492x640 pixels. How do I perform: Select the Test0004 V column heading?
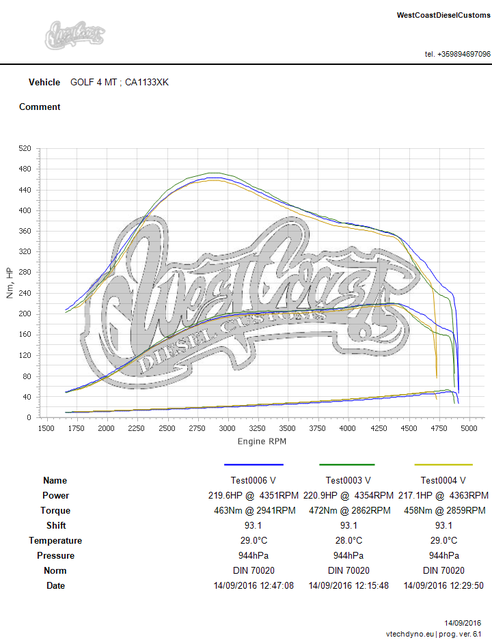(443, 480)
